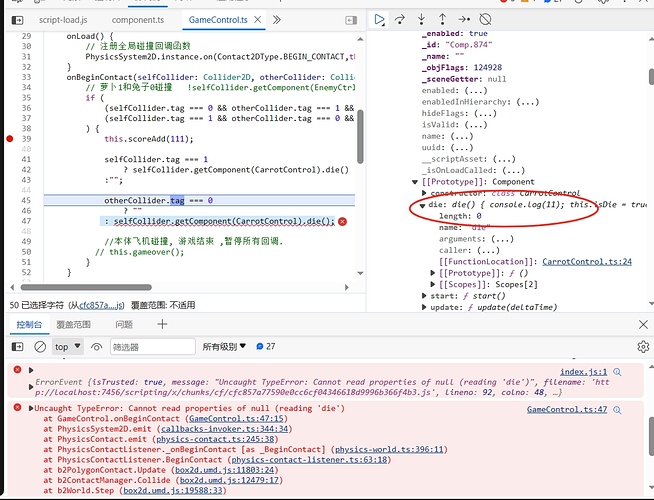Expand the constructor class CarrotControl entry
This screenshot has width=654, height=500.
[424, 193]
